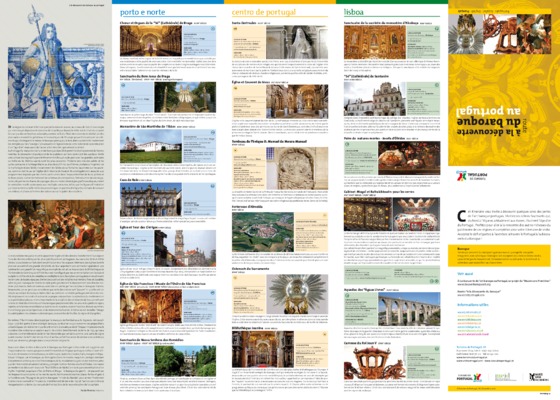Click the pink website link in Informations utiles list
The height and width of the screenshot is (400, 560).
tap(473, 335)
